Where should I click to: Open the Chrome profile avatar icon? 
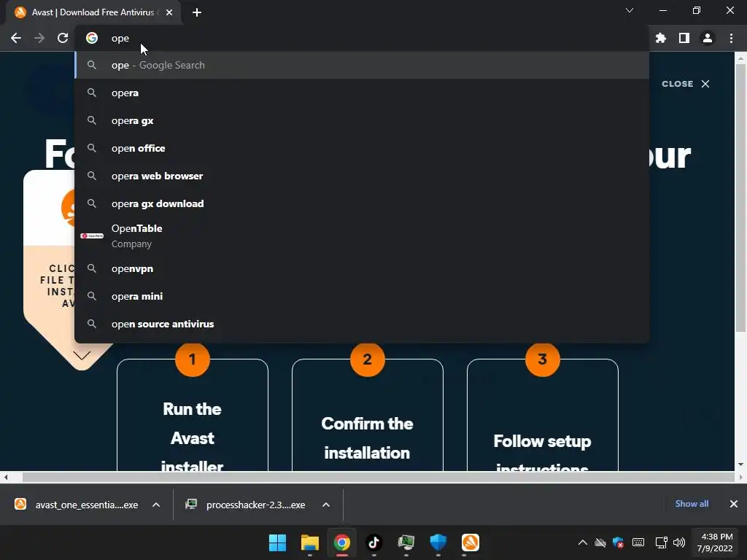(x=708, y=38)
